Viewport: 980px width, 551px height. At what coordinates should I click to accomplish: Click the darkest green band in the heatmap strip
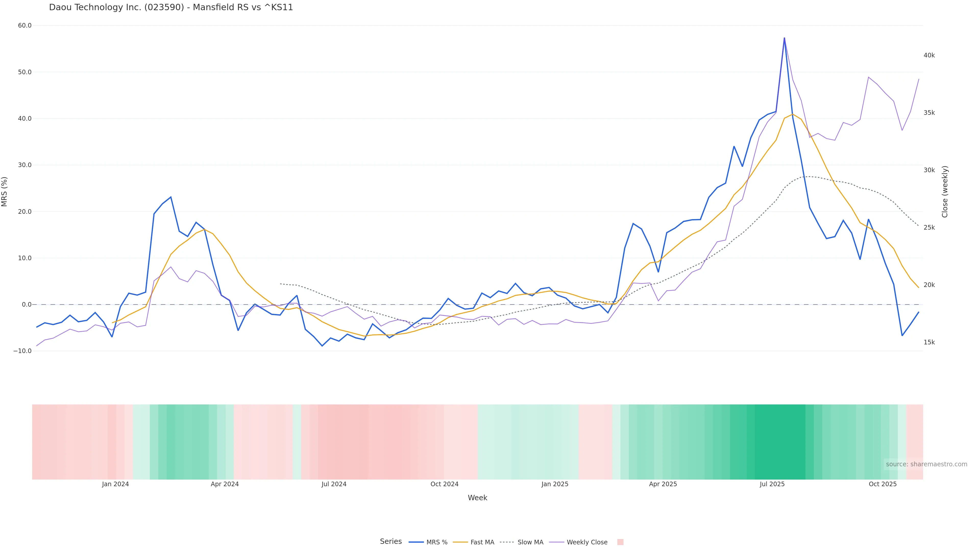[780, 442]
